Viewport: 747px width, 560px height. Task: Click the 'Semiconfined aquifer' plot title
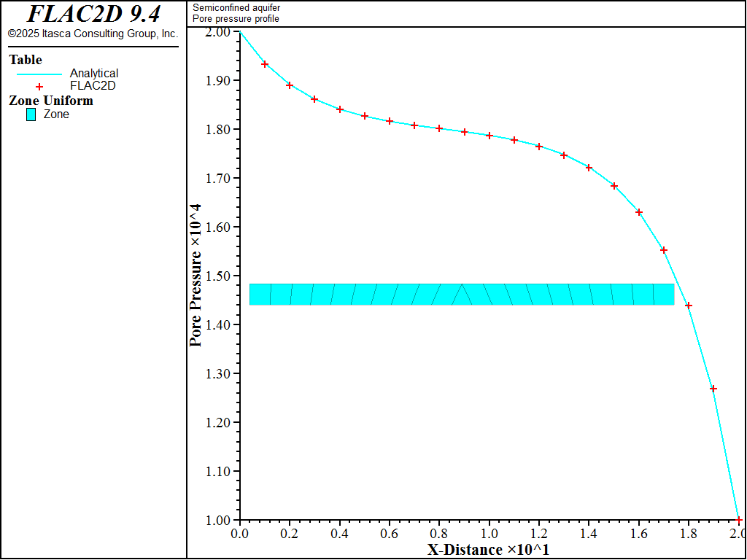[x=236, y=8]
